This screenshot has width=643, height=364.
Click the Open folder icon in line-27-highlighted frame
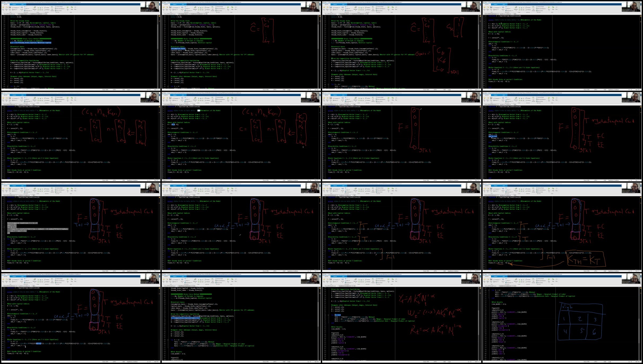(6, 8)
